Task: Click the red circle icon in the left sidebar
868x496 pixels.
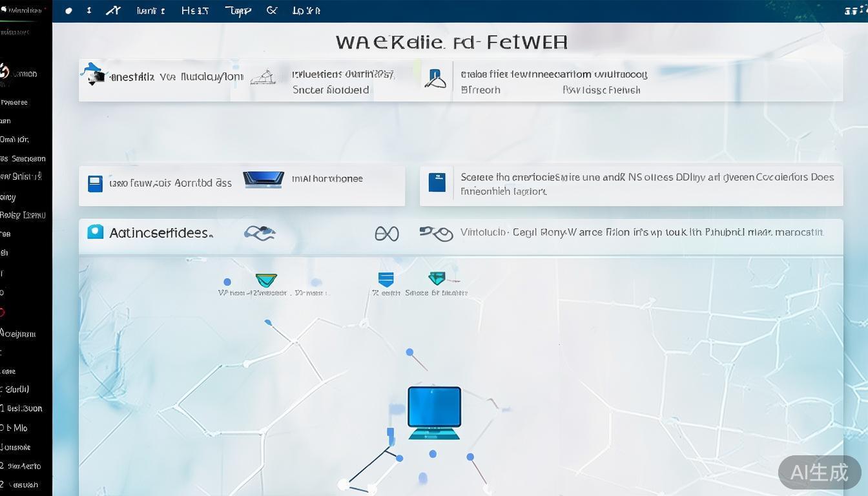Action: (2, 313)
